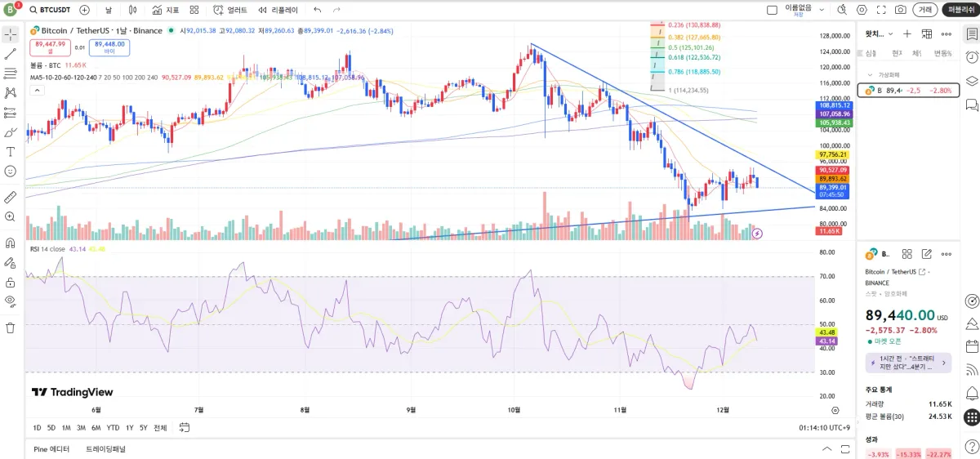Expand the 이름없음 layout dropdown arrow
The height and width of the screenshot is (459, 980).
click(x=822, y=10)
